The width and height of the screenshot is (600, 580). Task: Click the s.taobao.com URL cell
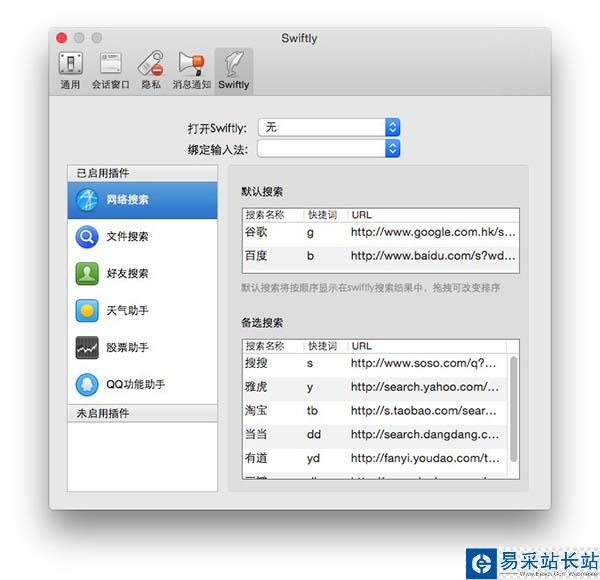tap(423, 411)
